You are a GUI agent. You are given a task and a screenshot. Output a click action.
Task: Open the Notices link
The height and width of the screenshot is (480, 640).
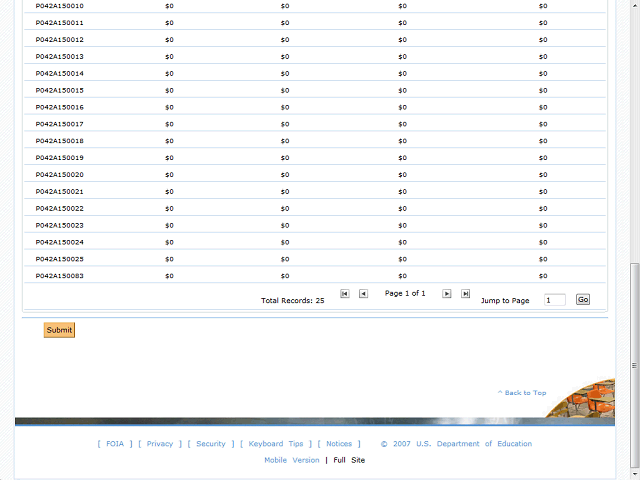(339, 444)
